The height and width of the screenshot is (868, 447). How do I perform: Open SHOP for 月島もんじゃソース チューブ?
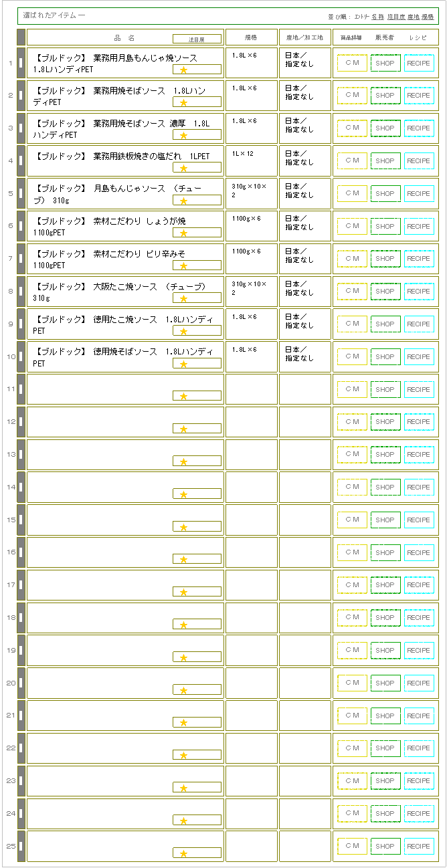coord(385,194)
